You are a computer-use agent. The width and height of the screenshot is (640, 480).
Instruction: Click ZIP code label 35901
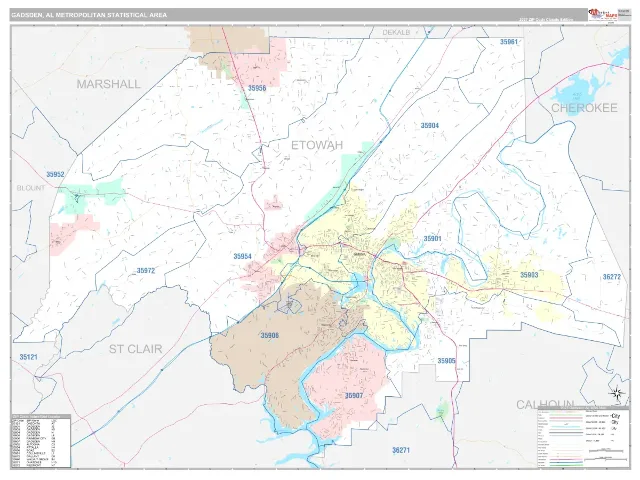432,238
